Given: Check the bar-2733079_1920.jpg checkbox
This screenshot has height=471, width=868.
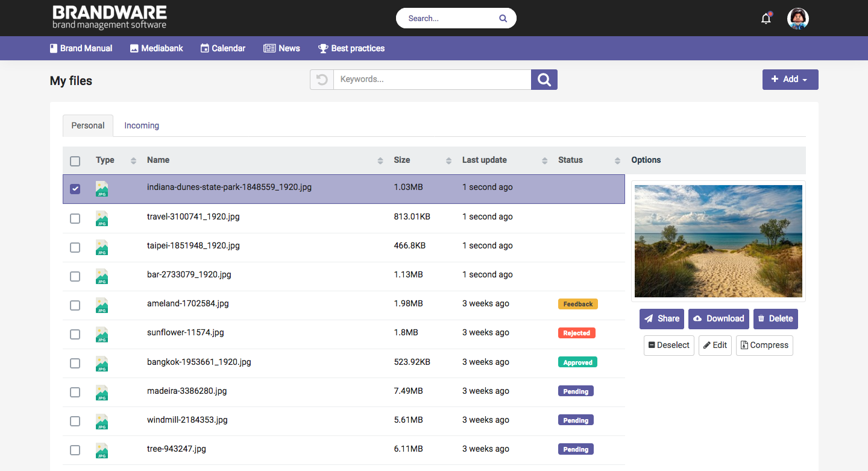Looking at the screenshot, I should (x=75, y=276).
